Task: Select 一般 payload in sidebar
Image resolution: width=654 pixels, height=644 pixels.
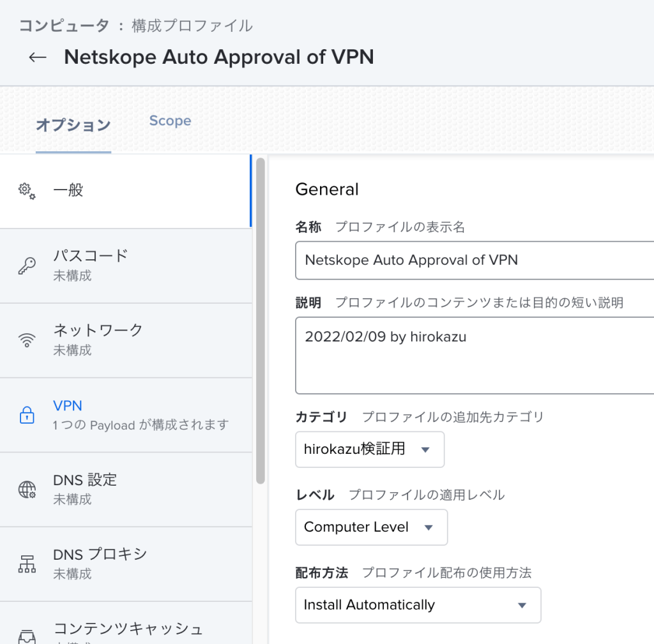Action: click(x=126, y=191)
